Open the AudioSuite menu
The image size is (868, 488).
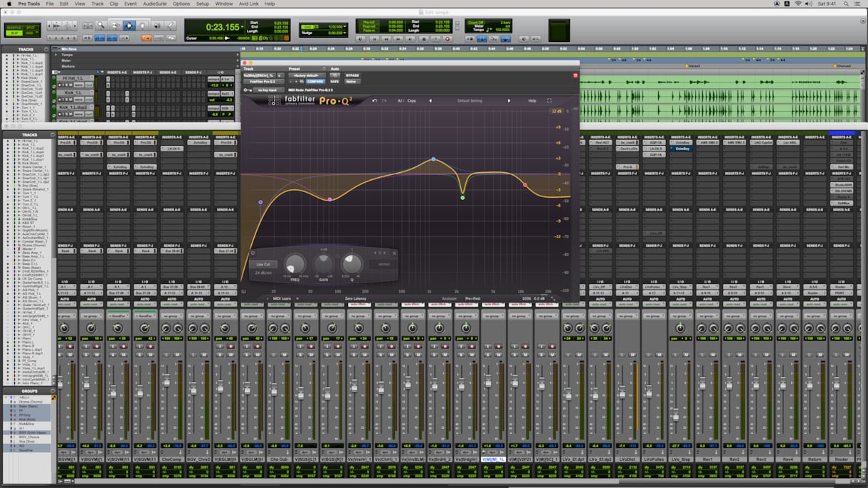click(154, 4)
